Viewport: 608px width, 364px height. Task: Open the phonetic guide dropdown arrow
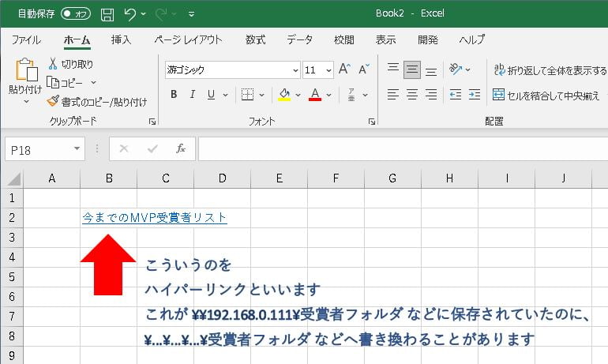365,95
